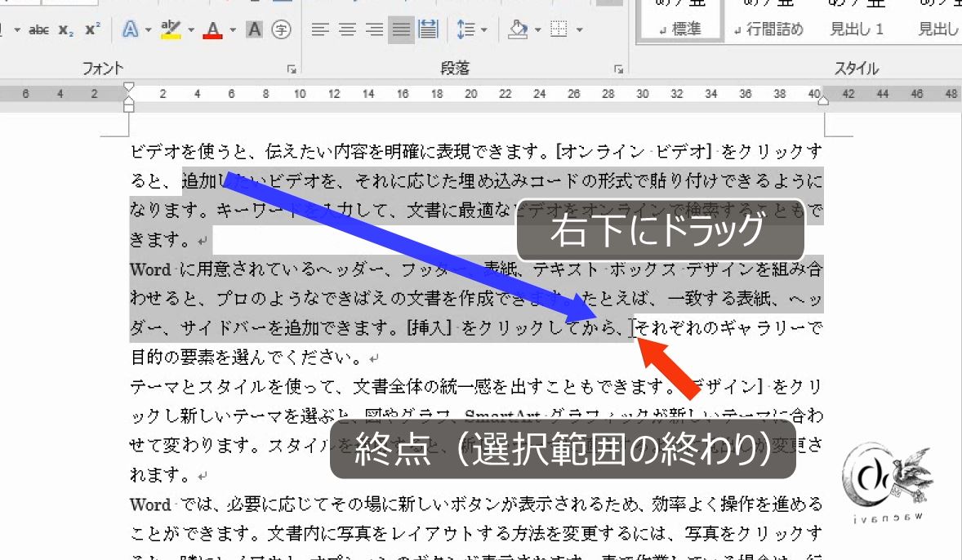Open the enclosed character tool
Screen dimensions: 962x560
[281, 29]
